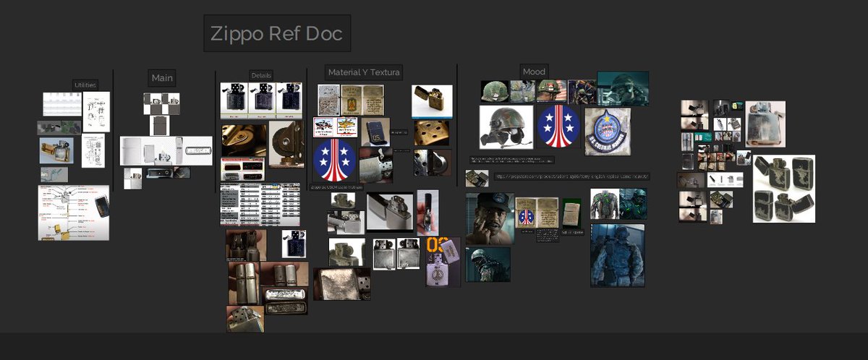The image size is (868, 360).
Task: Select the checkered-background lighter image in Main
Action: coord(161,103)
